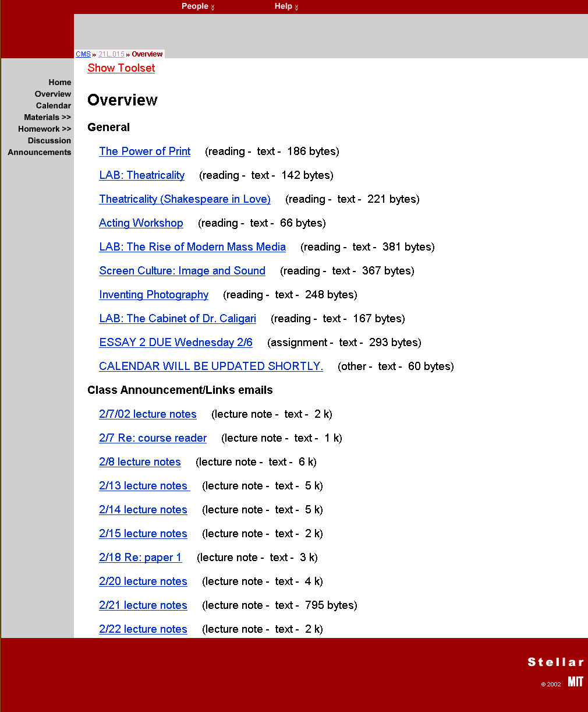Open Announcements in the sidebar
This screenshot has width=588, height=712.
pos(40,152)
